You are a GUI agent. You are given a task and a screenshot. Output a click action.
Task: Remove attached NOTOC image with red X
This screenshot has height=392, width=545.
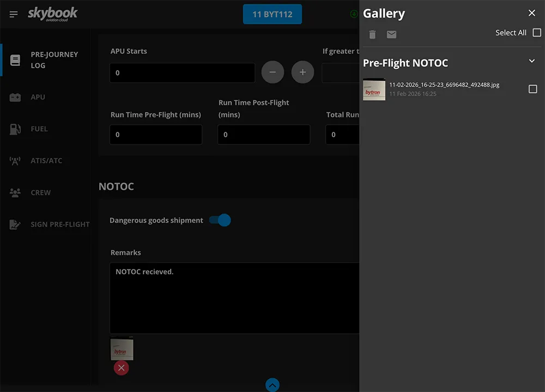click(x=121, y=368)
